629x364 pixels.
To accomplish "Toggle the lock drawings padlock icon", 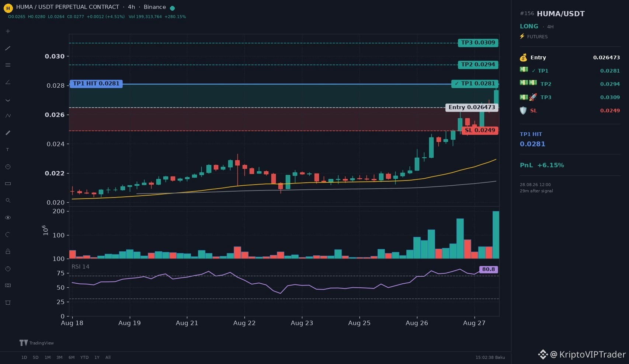I will [8, 252].
